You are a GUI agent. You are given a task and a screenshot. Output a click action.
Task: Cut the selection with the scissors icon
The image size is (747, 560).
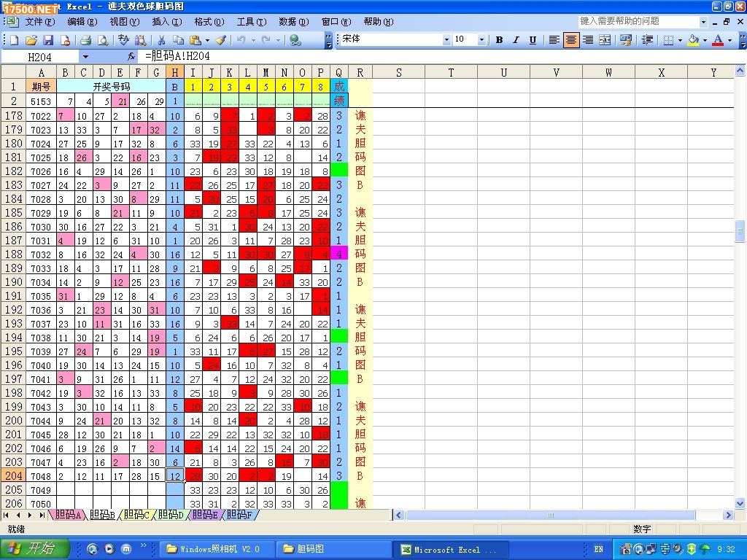[x=161, y=41]
